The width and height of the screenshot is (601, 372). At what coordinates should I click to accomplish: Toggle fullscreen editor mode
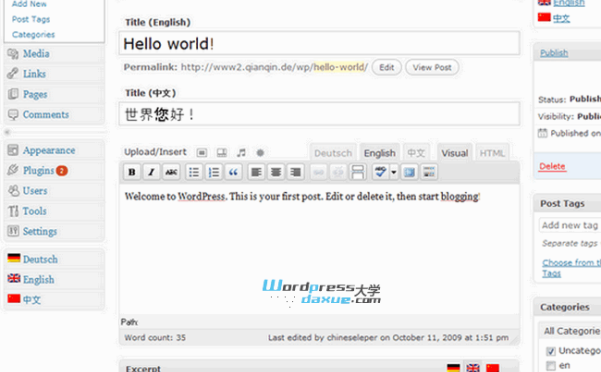tap(409, 172)
